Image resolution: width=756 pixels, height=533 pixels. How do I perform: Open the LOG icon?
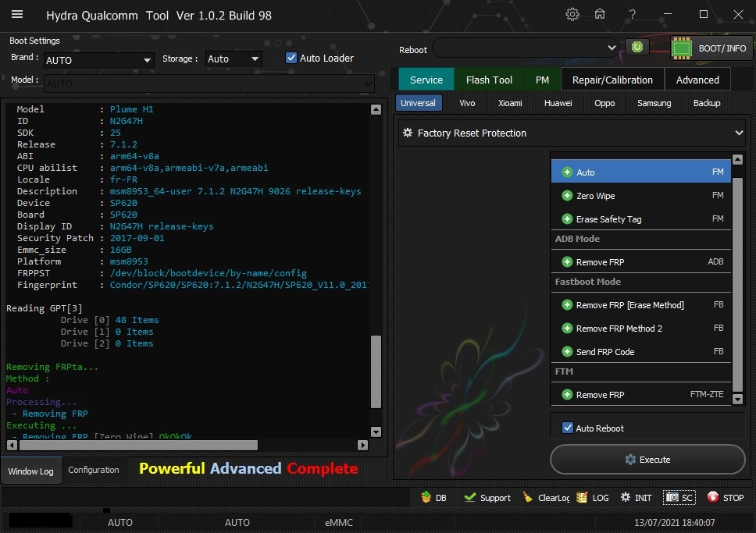click(582, 497)
